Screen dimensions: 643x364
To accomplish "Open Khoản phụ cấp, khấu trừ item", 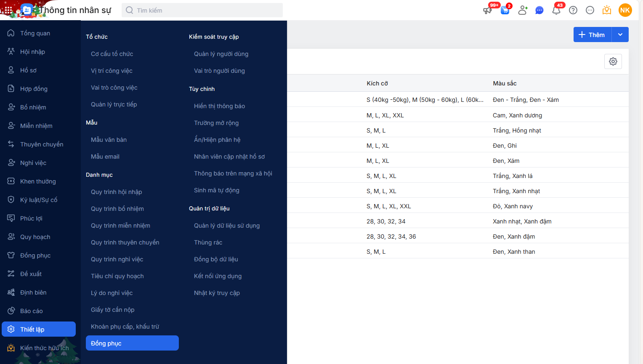I will pos(125,327).
